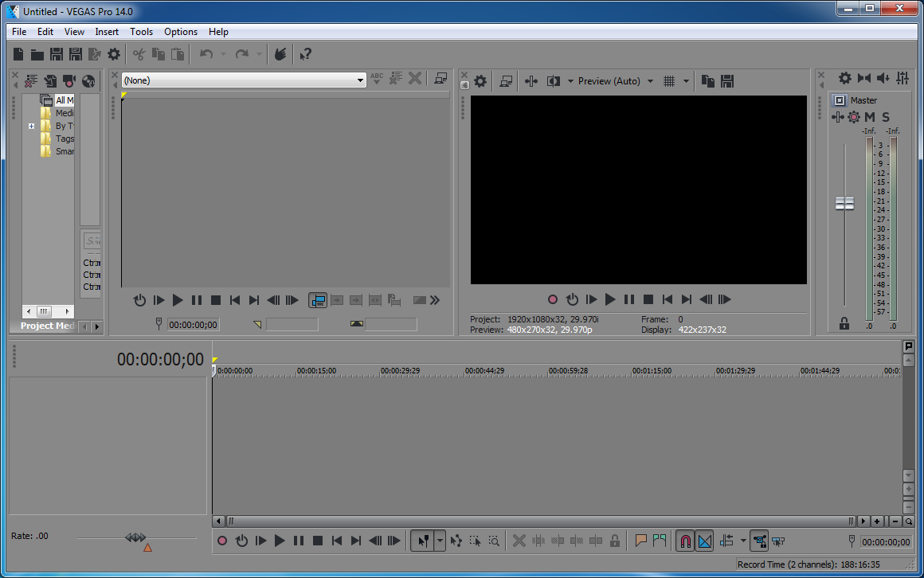Undo last action arrow
The width and height of the screenshot is (924, 578).
pos(206,54)
